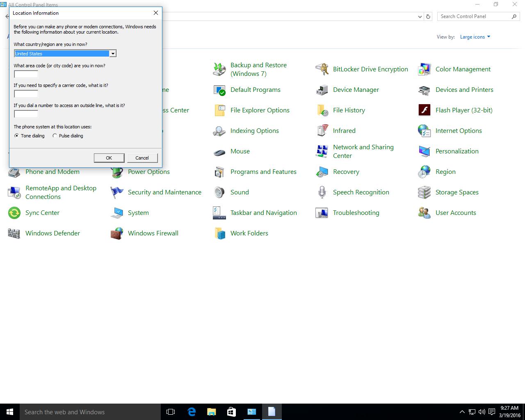Open File Explorer Options icon
The image size is (525, 420).
click(219, 110)
